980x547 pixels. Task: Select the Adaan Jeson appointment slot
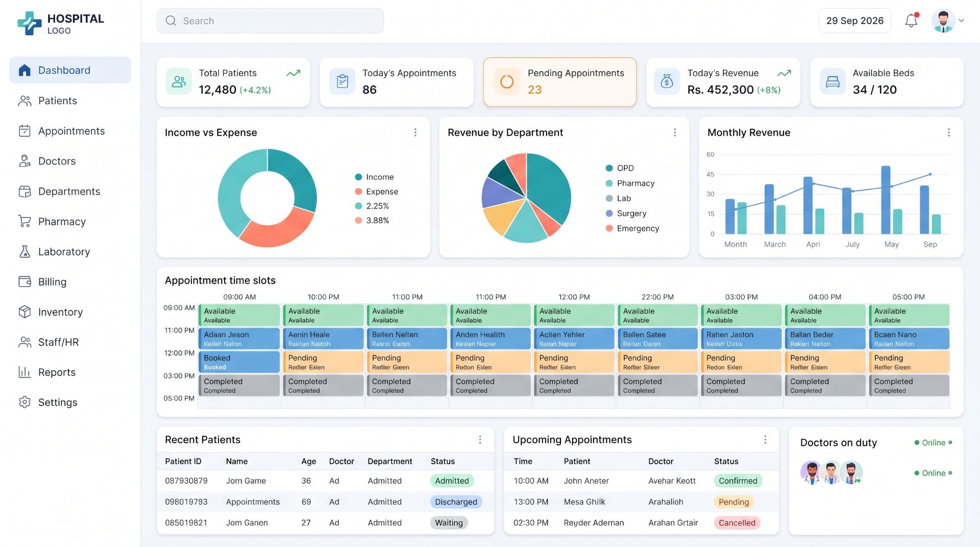239,339
